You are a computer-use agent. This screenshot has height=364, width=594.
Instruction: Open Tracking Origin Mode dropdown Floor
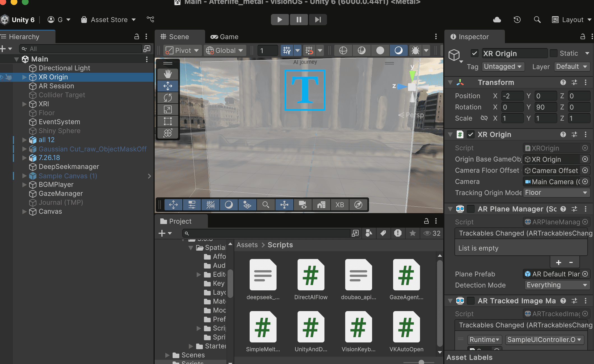pyautogui.click(x=556, y=193)
